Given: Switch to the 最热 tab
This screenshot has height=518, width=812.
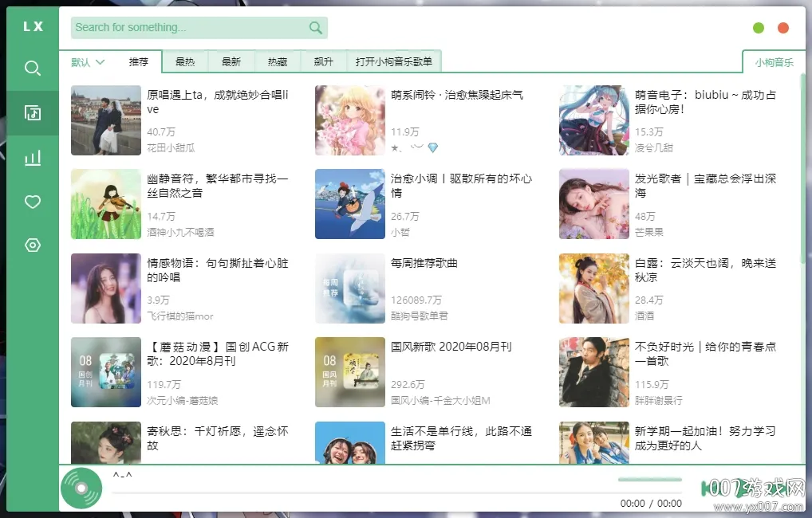Looking at the screenshot, I should [x=185, y=61].
